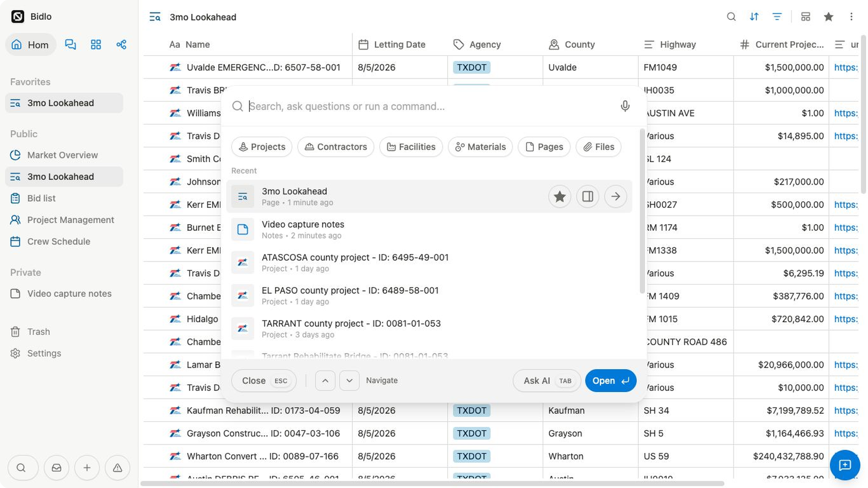Filter search by Contractors
Viewport: 868px width, 488px height.
(335, 147)
